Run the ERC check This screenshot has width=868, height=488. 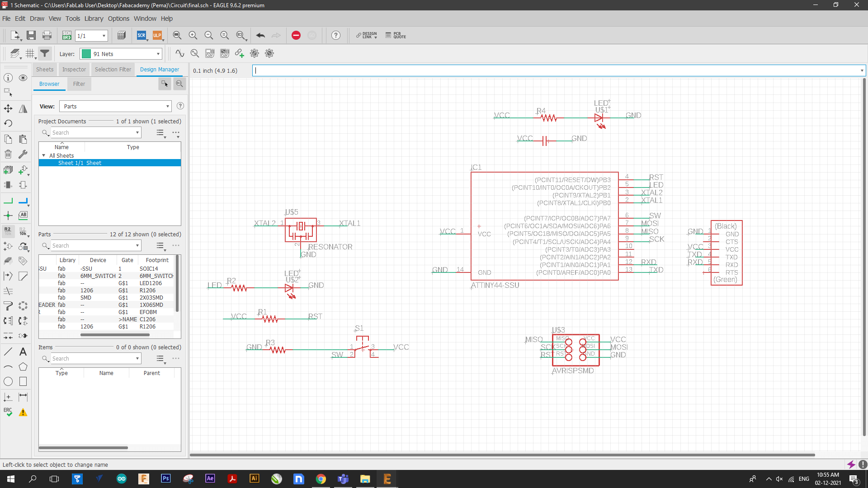point(8,412)
